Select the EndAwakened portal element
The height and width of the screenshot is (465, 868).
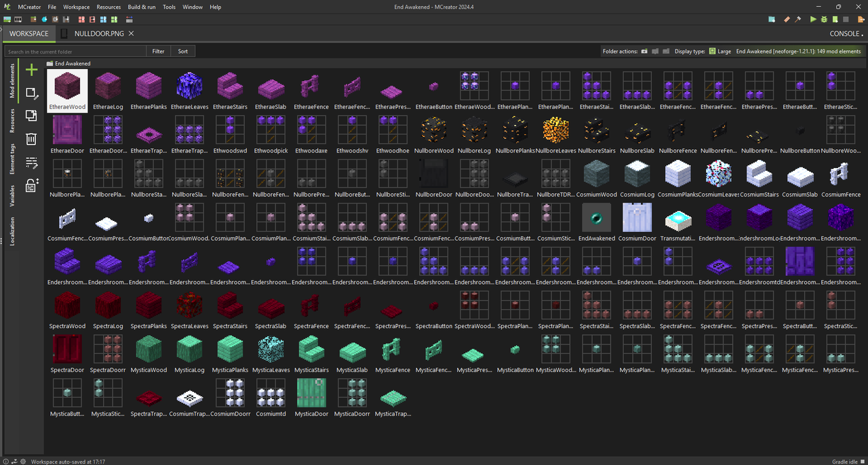[596, 222]
